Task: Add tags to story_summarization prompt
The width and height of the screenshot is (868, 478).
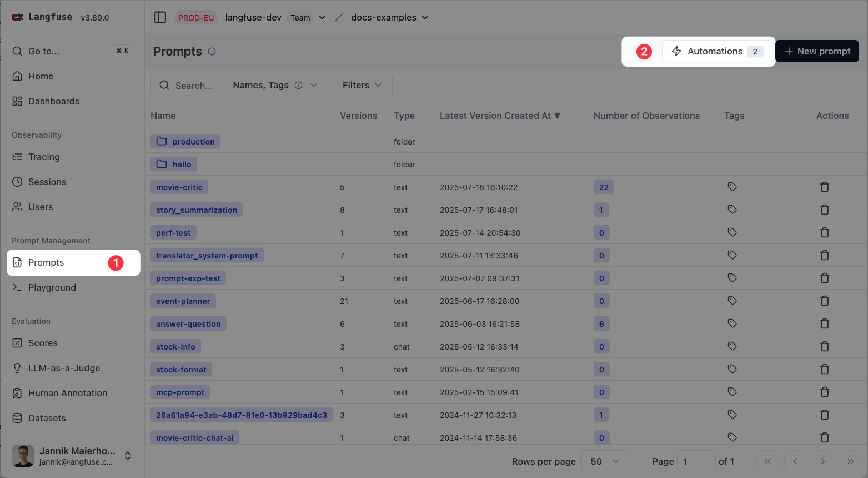Action: tap(732, 210)
